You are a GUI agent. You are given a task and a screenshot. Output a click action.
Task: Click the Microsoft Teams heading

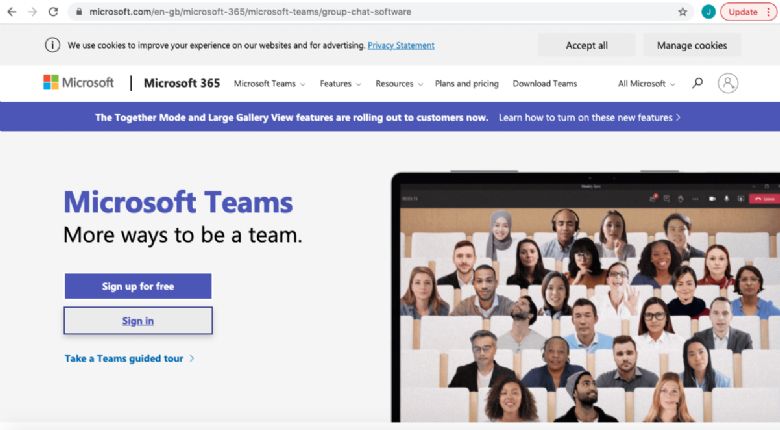click(178, 202)
